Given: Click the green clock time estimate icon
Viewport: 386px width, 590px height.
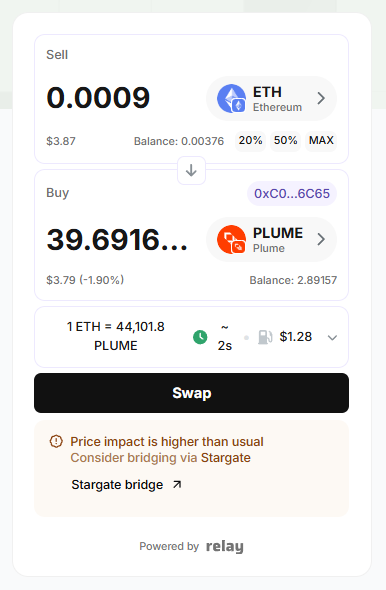Looking at the screenshot, I should pyautogui.click(x=200, y=337).
